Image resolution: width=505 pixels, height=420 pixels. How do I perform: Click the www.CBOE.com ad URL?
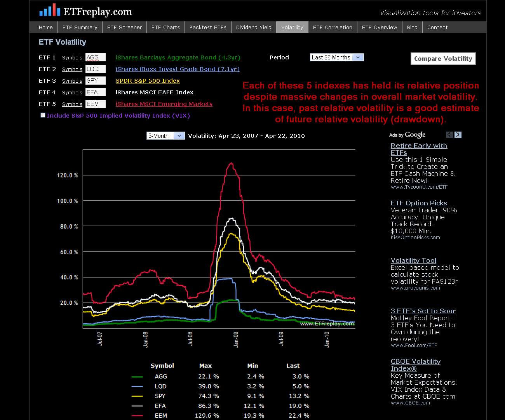point(410,403)
